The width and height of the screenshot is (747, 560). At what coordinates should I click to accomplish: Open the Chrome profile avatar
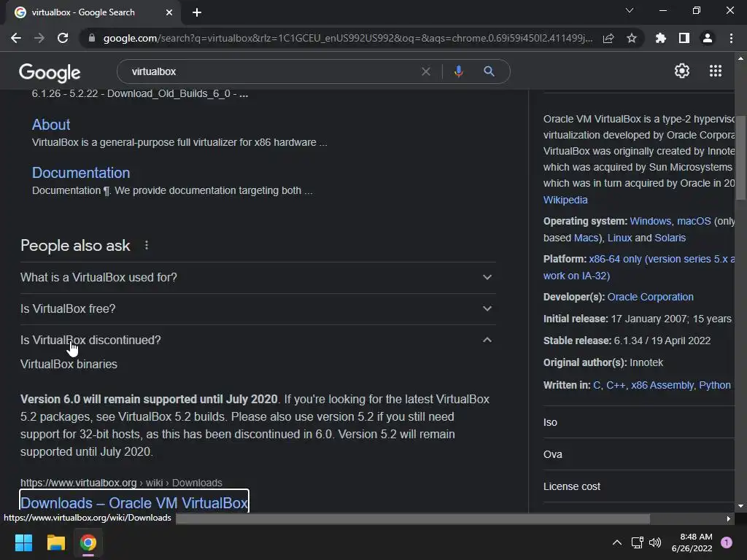coord(708,38)
